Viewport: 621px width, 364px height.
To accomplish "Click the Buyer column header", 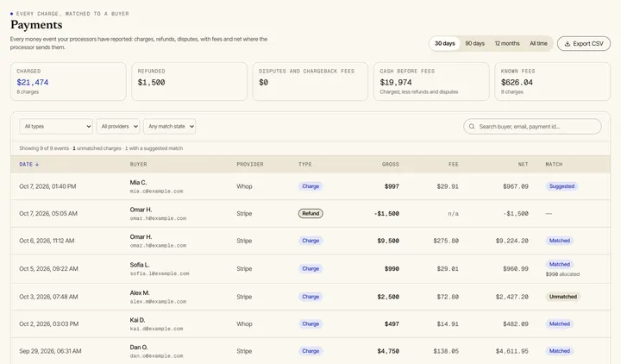I will point(138,165).
